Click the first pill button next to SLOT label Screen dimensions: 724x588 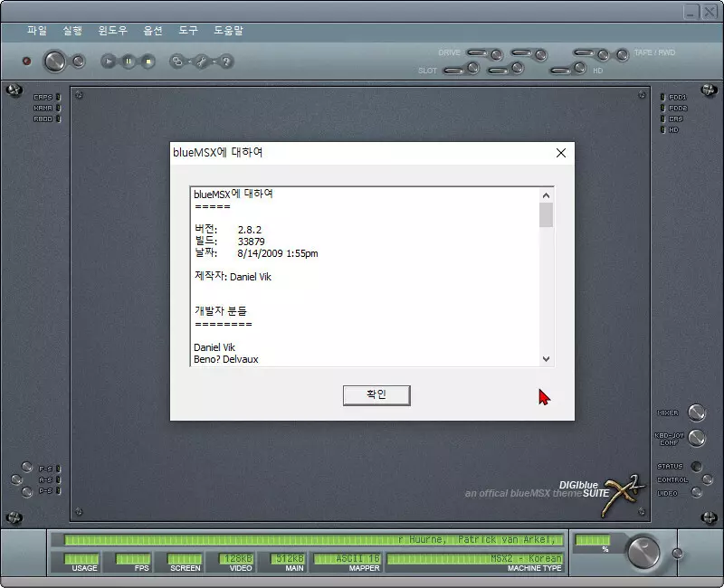pos(453,71)
